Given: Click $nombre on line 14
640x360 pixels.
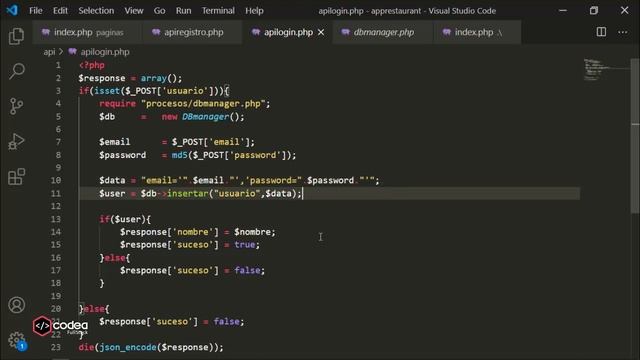Looking at the screenshot, I should (x=252, y=232).
